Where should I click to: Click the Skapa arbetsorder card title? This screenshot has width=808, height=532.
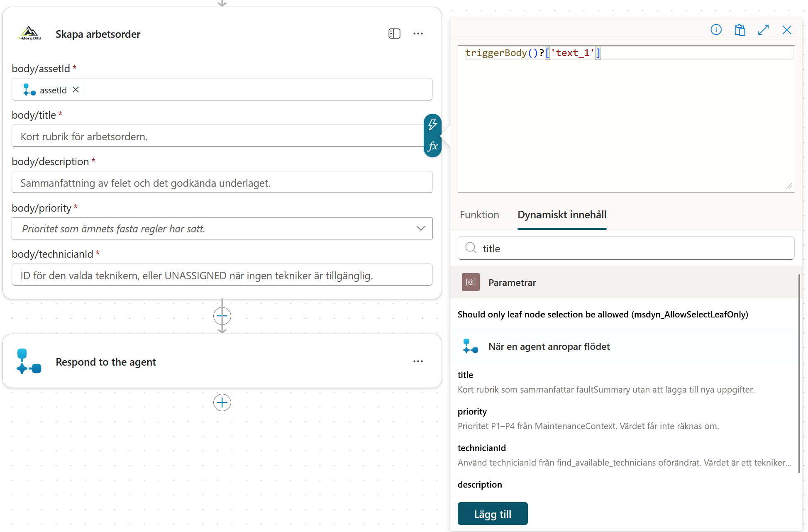point(98,34)
